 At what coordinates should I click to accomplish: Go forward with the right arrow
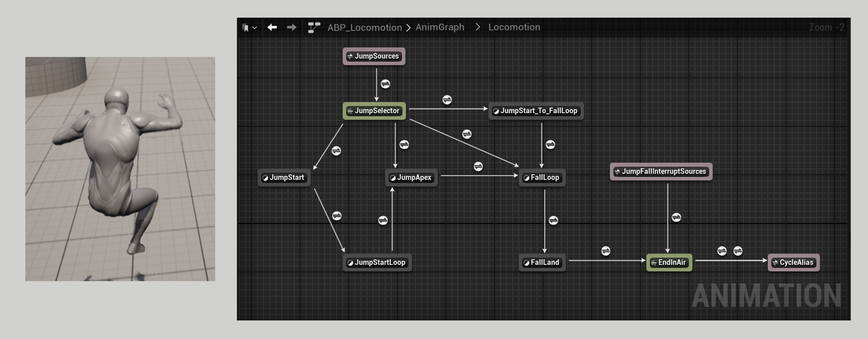(292, 28)
